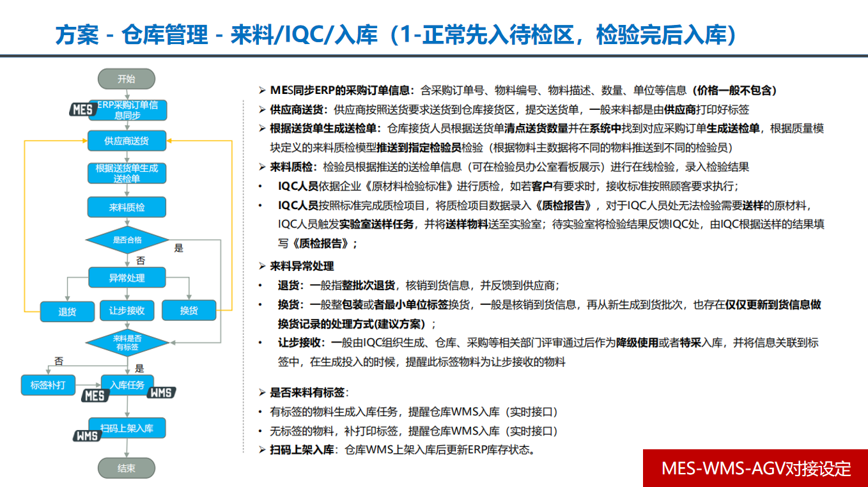Choose the 让步接收 box in flowchart
The height and width of the screenshot is (487, 868).
point(127,311)
